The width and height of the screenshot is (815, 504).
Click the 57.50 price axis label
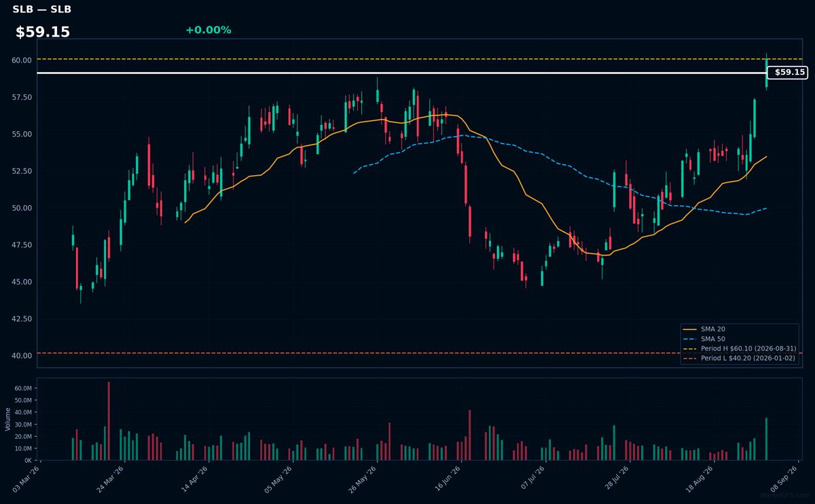point(22,97)
